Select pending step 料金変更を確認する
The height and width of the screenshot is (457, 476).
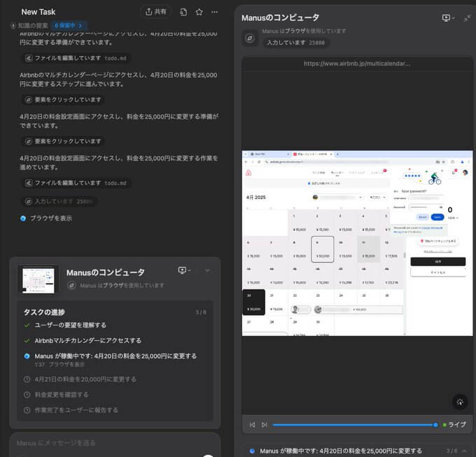62,395
